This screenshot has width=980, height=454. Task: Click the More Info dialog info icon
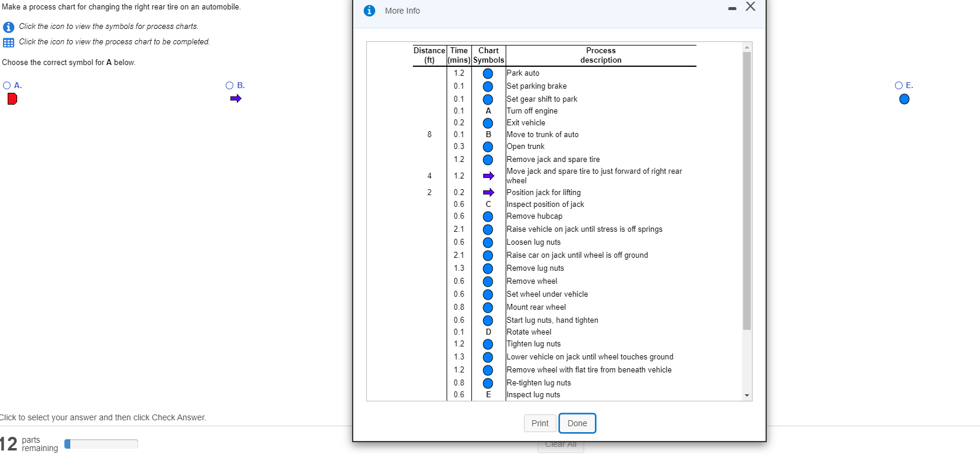[x=370, y=11]
